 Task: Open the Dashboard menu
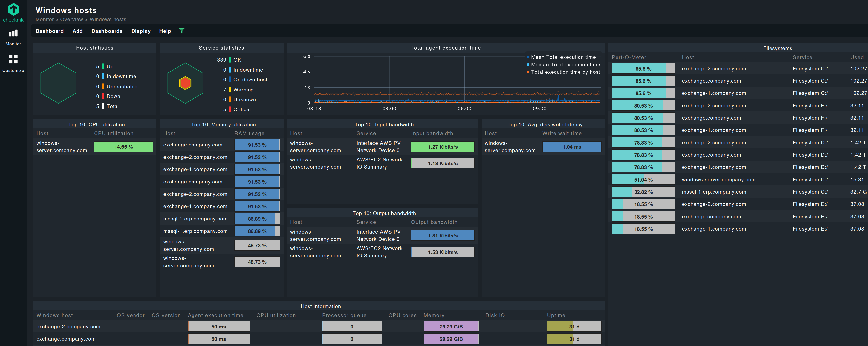pyautogui.click(x=50, y=31)
